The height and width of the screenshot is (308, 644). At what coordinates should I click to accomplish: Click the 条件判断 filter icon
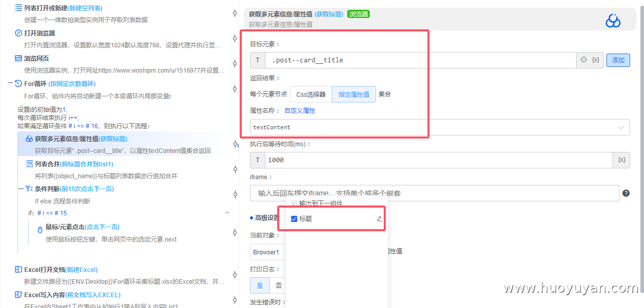click(29, 189)
